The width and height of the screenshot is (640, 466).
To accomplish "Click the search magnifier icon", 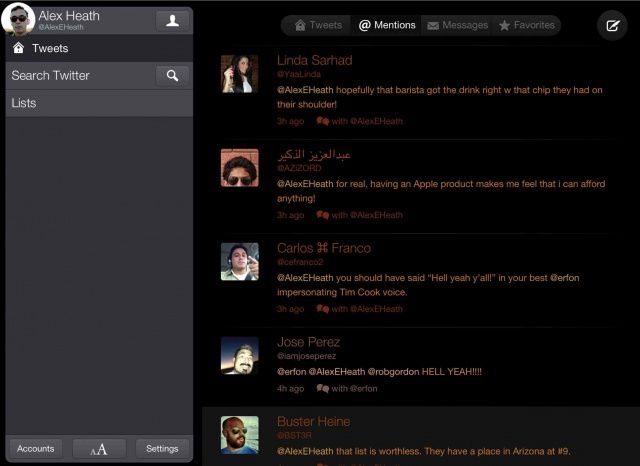I will pos(172,75).
